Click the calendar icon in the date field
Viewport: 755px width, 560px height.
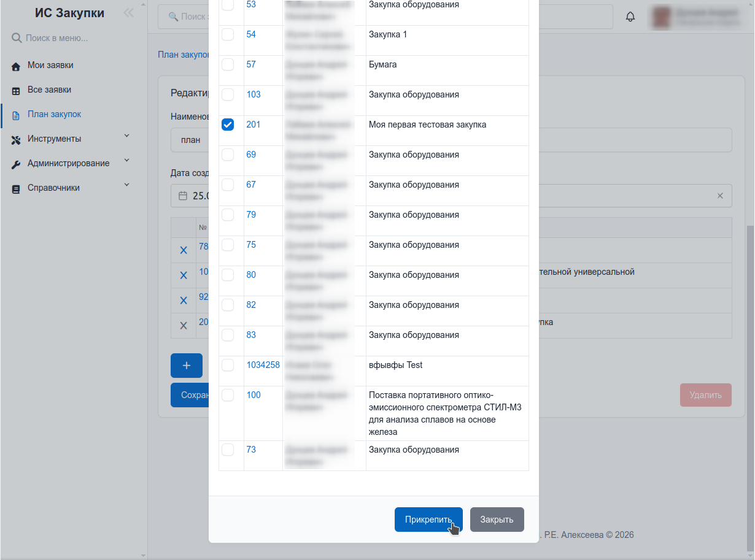pos(182,196)
